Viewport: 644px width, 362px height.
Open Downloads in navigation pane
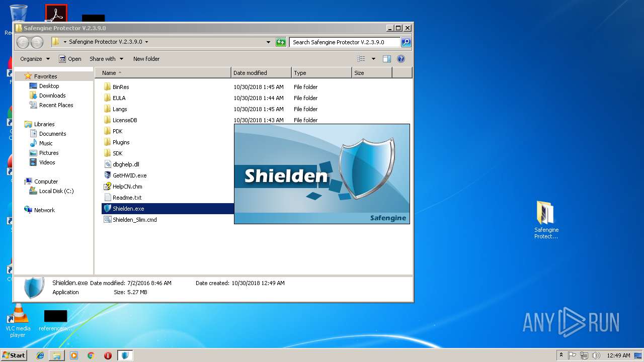tap(52, 96)
